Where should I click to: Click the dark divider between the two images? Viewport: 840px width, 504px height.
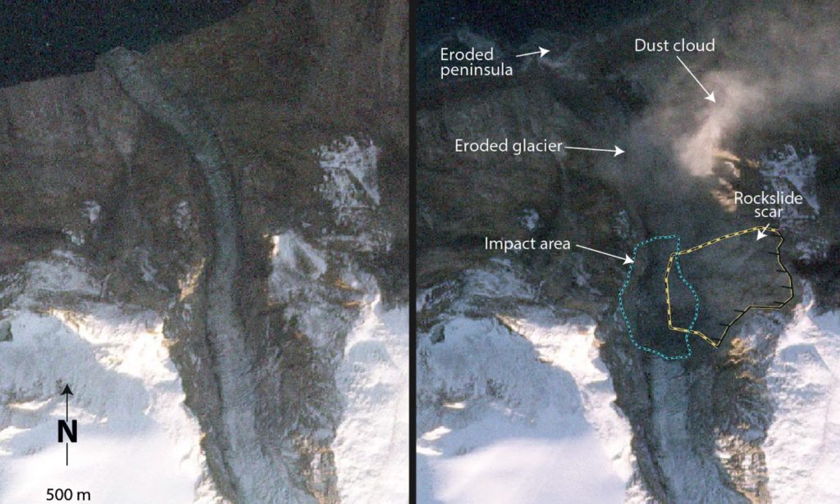[x=413, y=252]
